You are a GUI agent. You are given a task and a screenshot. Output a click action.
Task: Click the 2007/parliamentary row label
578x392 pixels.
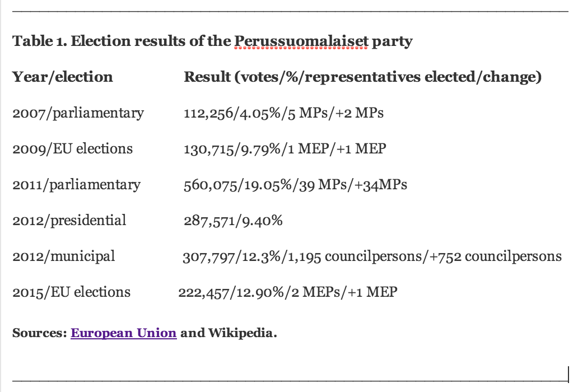(x=78, y=113)
